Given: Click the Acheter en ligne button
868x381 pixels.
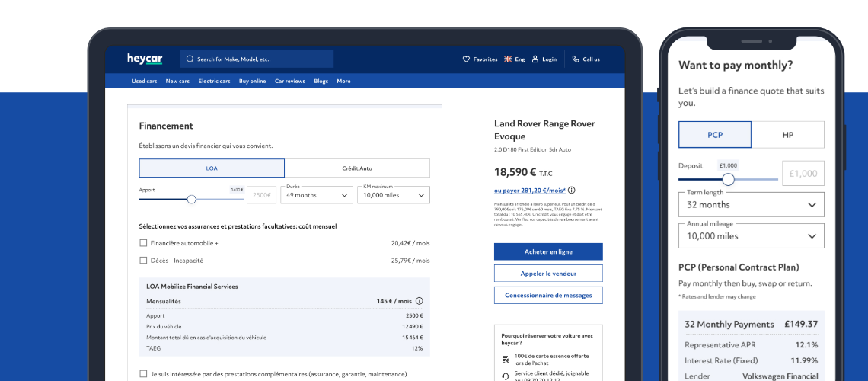Looking at the screenshot, I should (548, 252).
